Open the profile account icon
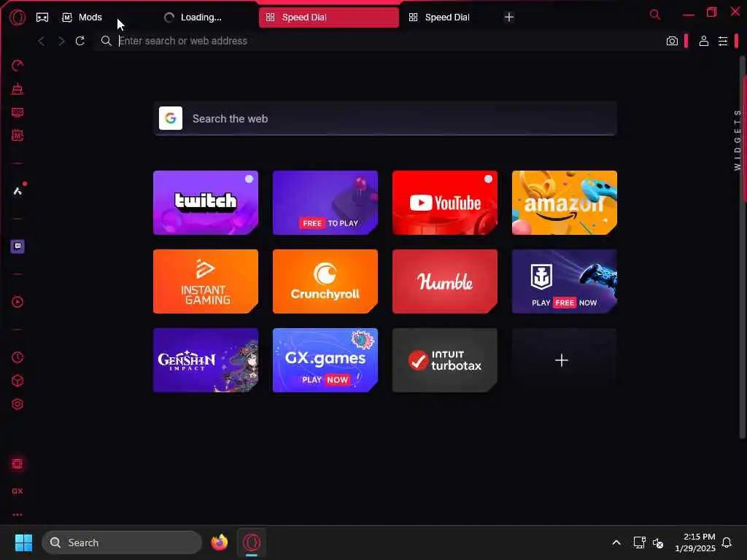 coord(704,41)
